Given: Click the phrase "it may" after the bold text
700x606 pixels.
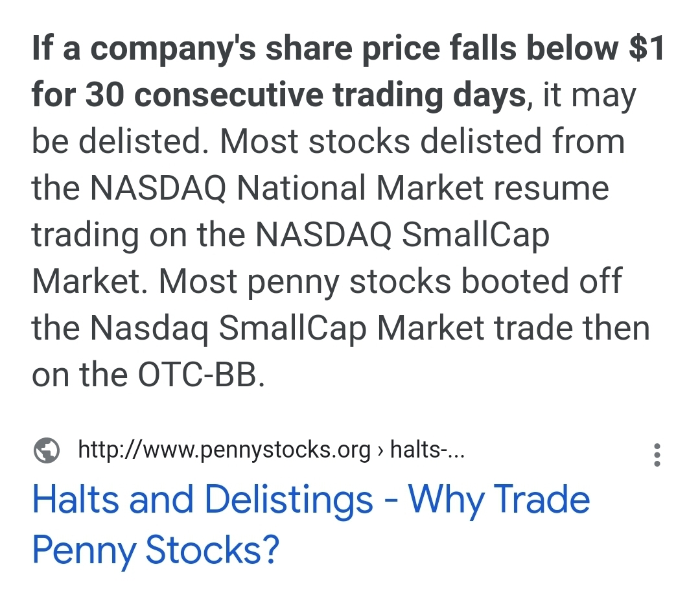Looking at the screenshot, I should (589, 95).
